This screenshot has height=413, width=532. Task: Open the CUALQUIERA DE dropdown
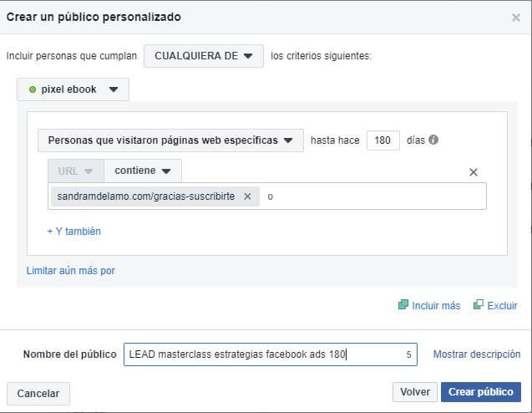click(203, 56)
